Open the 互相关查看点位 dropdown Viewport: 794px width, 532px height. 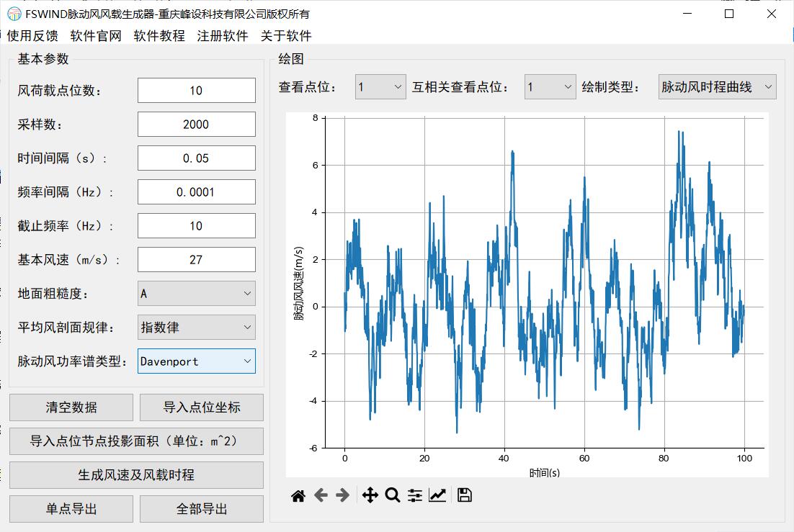550,87
